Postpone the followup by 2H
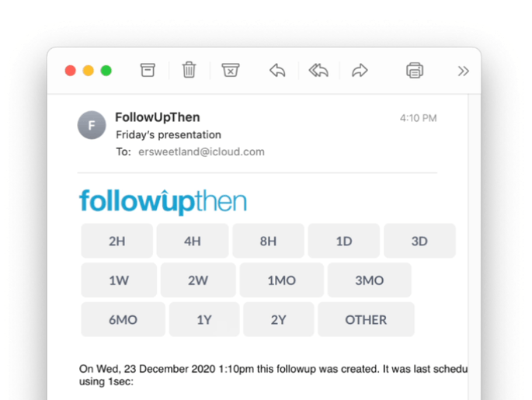Image resolution: width=532 pixels, height=400 pixels. coord(116,241)
